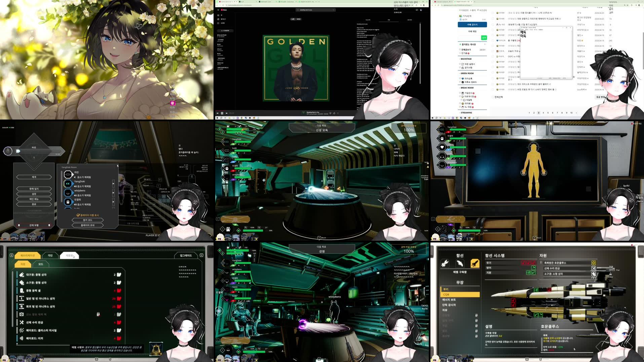Click the 카페 글쓰기 button
The image size is (644, 362).
pyautogui.click(x=472, y=25)
